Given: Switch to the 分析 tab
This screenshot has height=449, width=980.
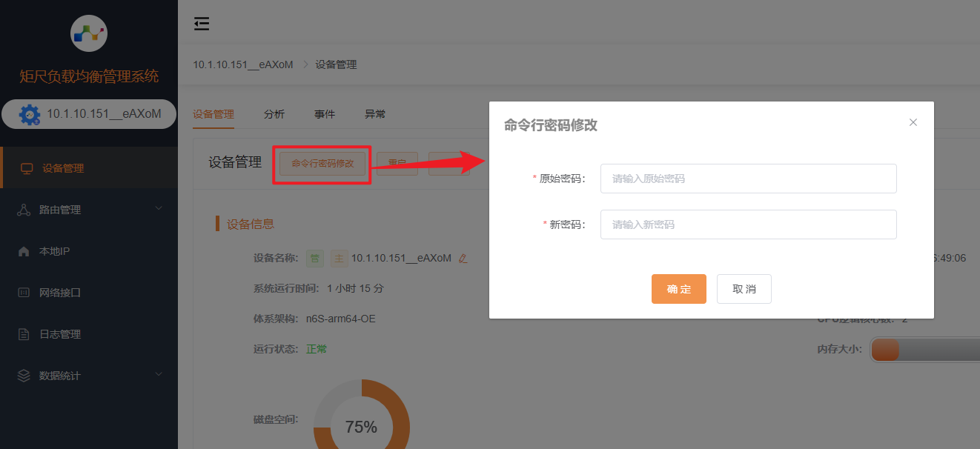Looking at the screenshot, I should pyautogui.click(x=274, y=113).
